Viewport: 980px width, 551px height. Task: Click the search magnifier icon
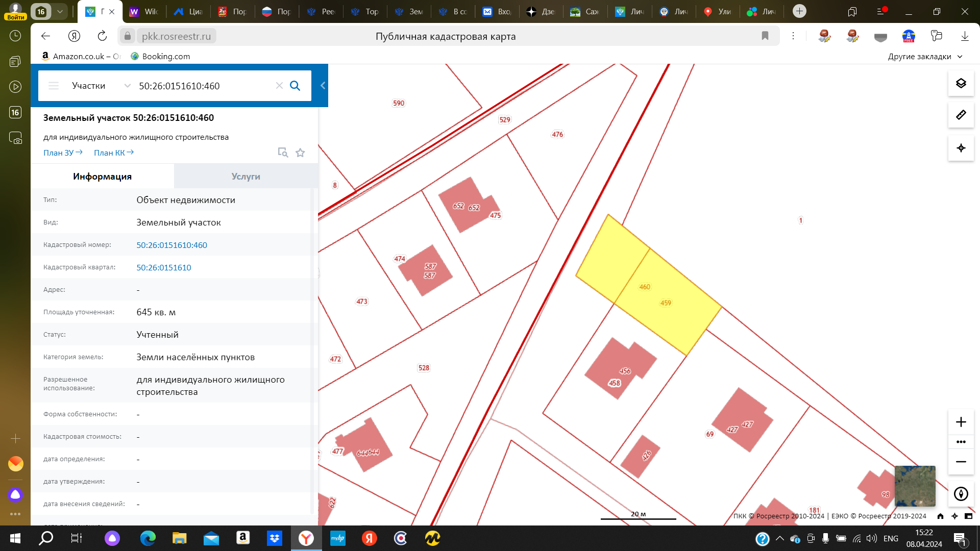coord(295,86)
